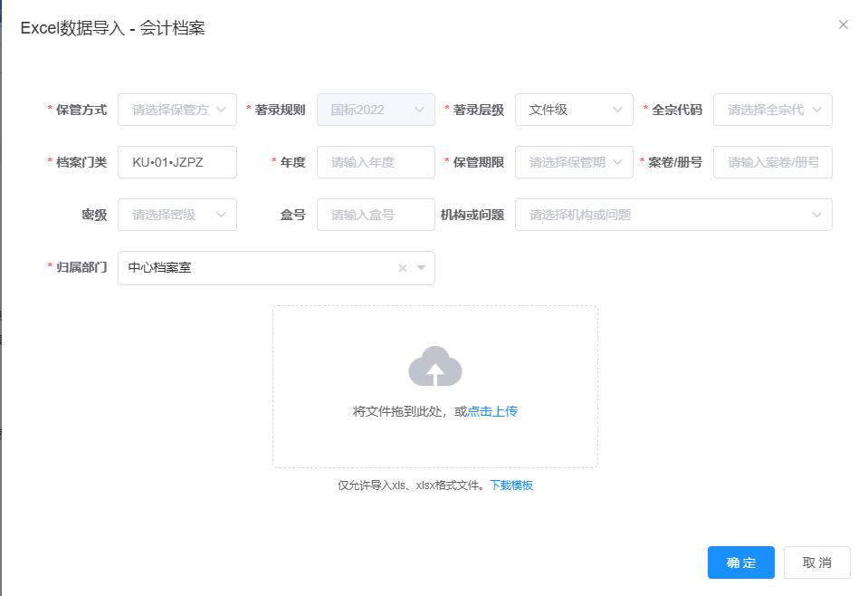Focus the 盒号 input field
868x596 pixels.
(x=376, y=215)
